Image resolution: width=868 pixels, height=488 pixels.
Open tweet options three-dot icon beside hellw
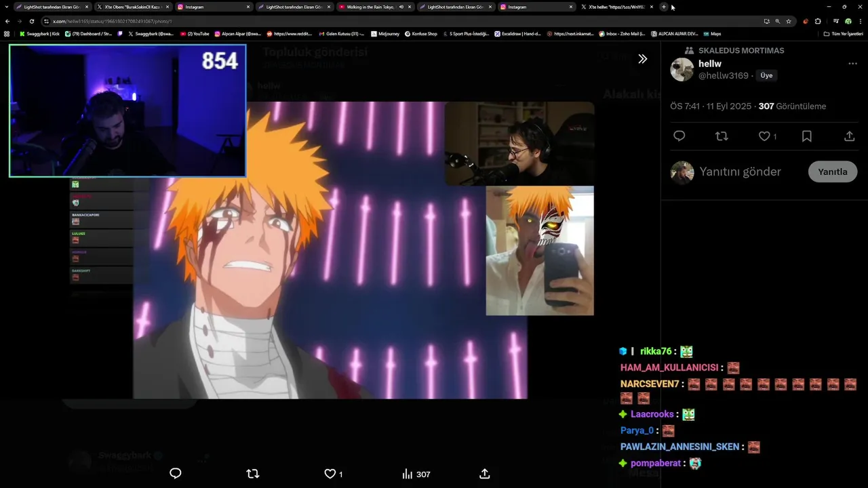[x=852, y=64]
